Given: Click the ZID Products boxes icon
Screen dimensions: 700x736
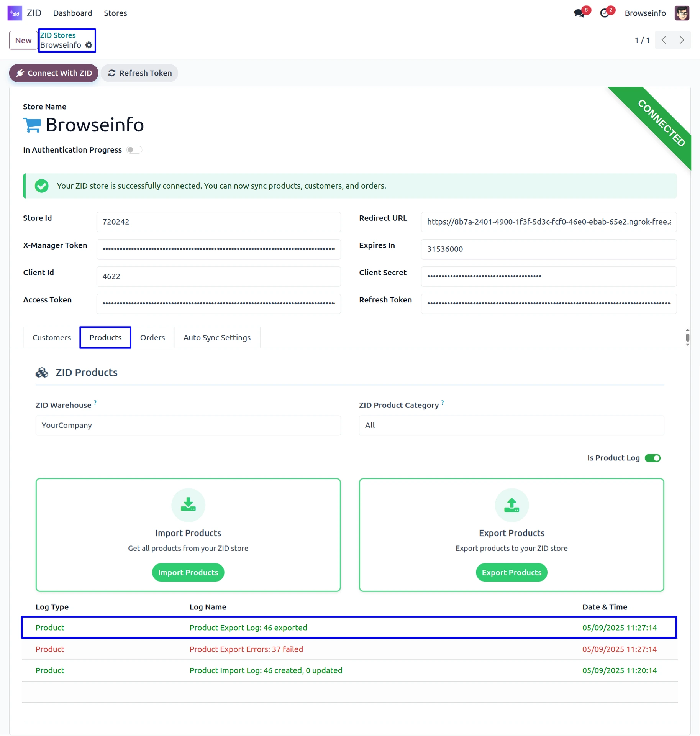Looking at the screenshot, I should click(x=42, y=373).
